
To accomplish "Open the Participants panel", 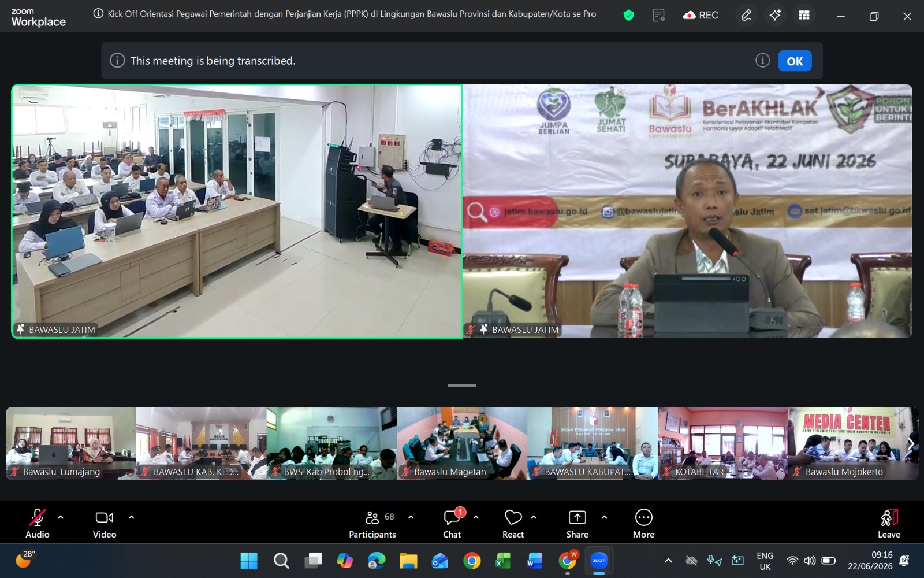I will 372,524.
